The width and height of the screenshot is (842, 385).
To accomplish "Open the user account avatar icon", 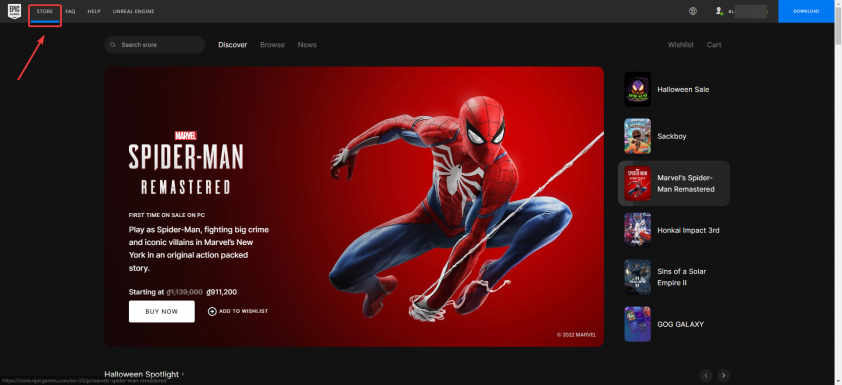I will 719,11.
